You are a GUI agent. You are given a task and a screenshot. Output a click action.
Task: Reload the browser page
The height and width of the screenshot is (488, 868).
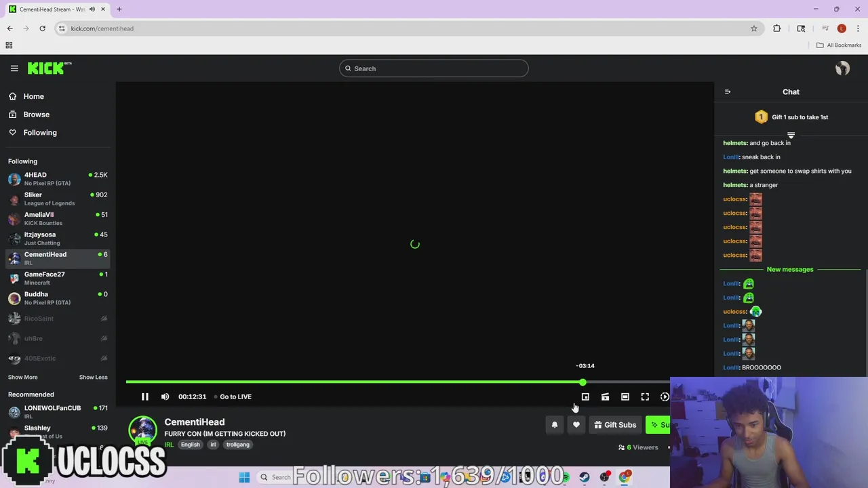pos(42,28)
